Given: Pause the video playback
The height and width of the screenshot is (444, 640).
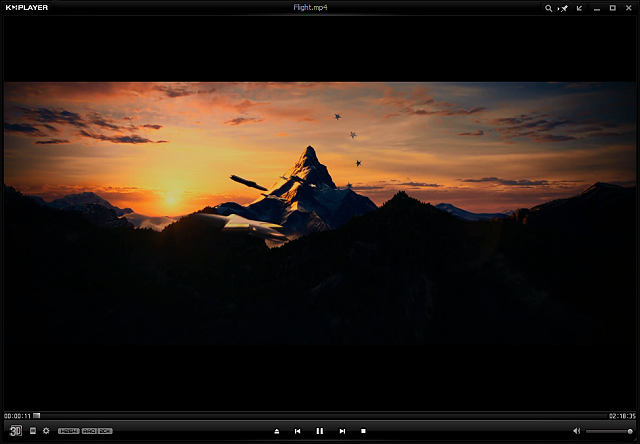Looking at the screenshot, I should [320, 431].
